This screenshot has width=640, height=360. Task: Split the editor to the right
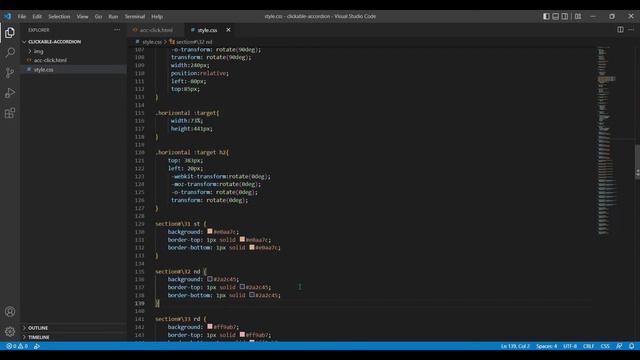(x=620, y=29)
